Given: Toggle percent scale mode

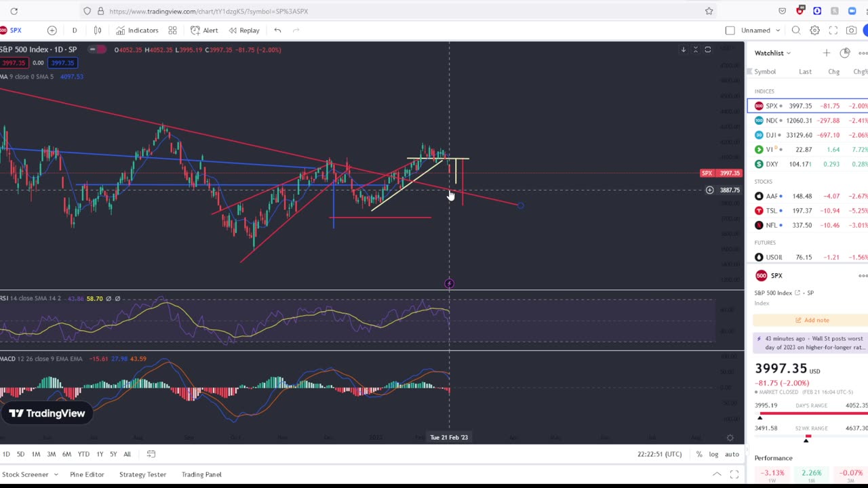Looking at the screenshot, I should (699, 454).
